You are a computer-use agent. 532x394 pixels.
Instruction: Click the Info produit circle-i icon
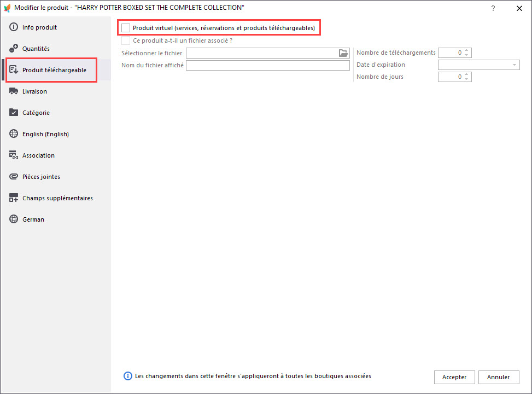point(14,27)
